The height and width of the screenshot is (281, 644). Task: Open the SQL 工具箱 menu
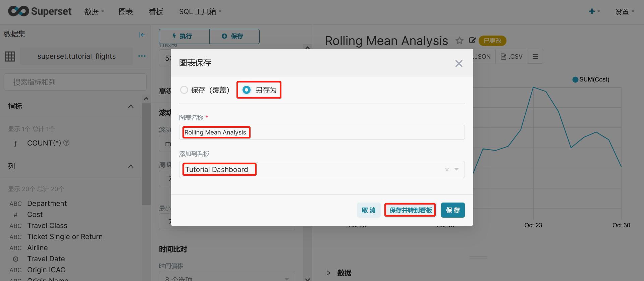(200, 12)
